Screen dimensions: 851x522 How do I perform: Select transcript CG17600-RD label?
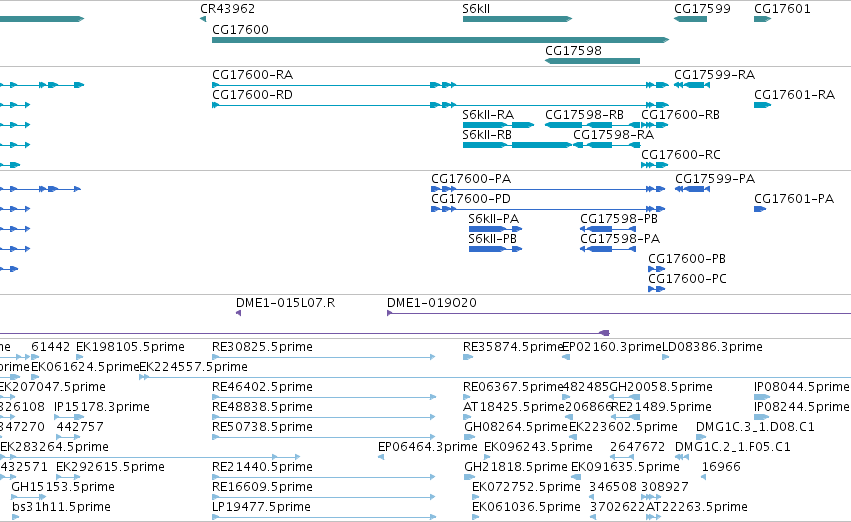252,94
